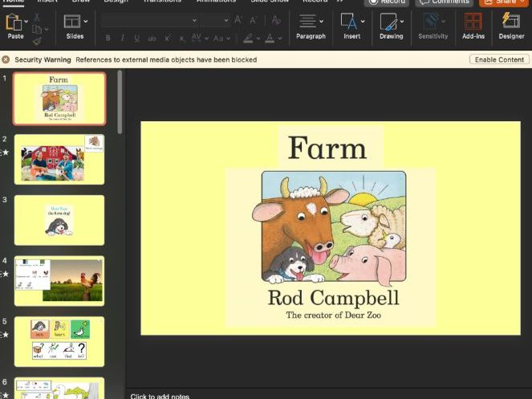Image resolution: width=532 pixels, height=399 pixels.
Task: Click the animation star beside slide 2
Action: tap(5, 153)
